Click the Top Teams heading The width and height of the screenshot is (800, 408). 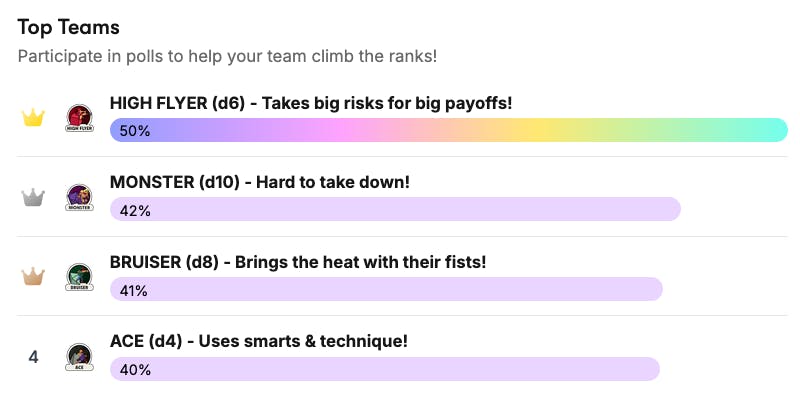tap(68, 27)
